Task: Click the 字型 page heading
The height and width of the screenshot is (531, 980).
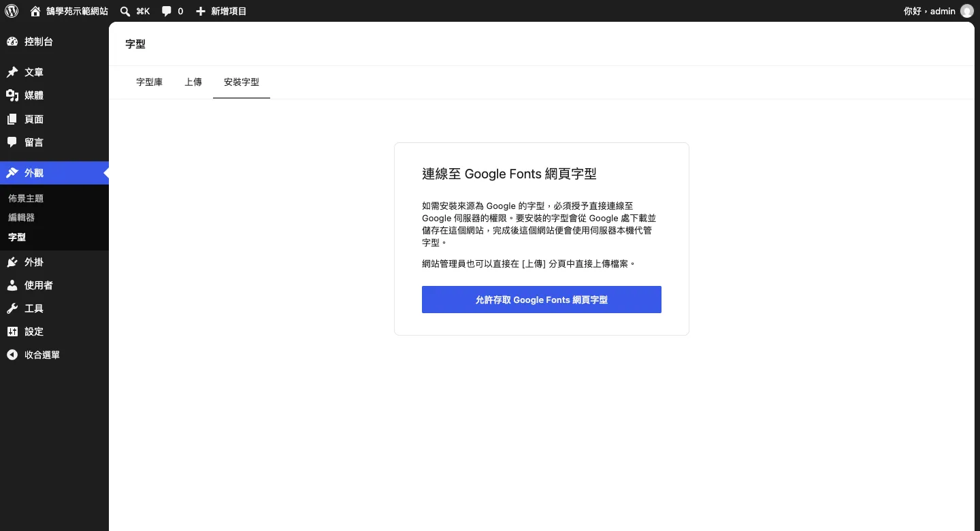Action: (135, 44)
